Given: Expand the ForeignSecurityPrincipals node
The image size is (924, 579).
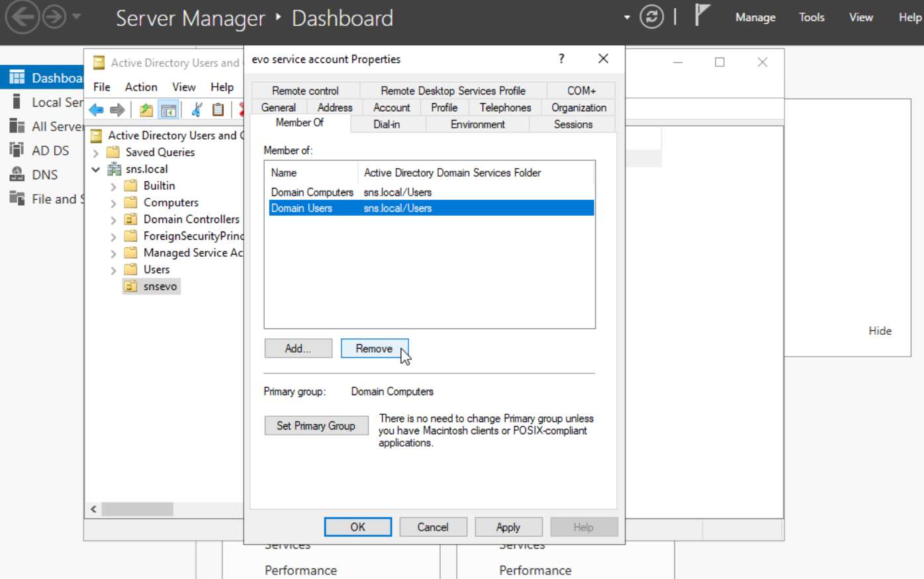Looking at the screenshot, I should 113,237.
